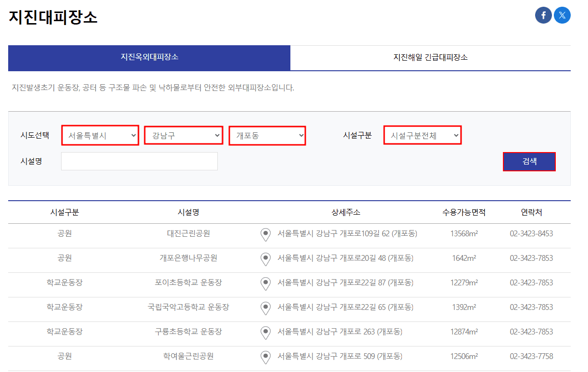588x372 pixels.
Task: Click facility name 국립국악고등학교 운동장
Action: (188, 307)
